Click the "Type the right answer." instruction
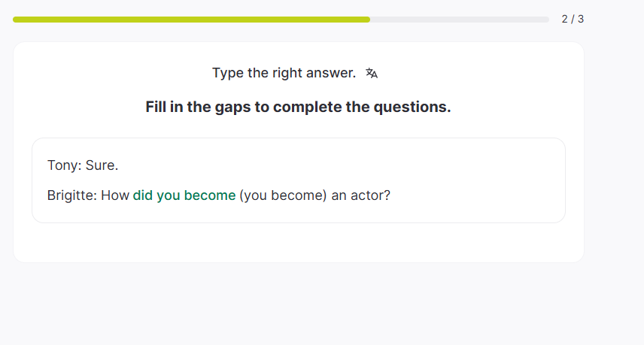 point(284,73)
